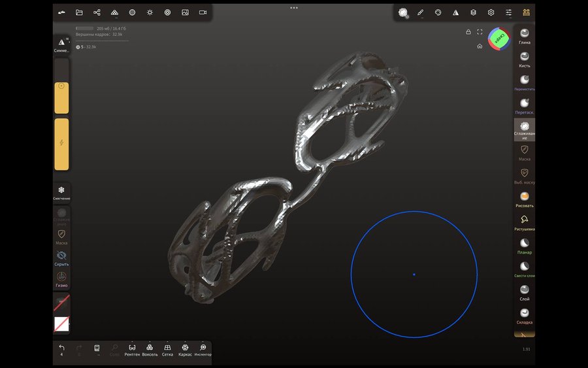This screenshot has width=588, height=368.
Task: Click the Маска shortcut in left panel
Action: (x=61, y=237)
